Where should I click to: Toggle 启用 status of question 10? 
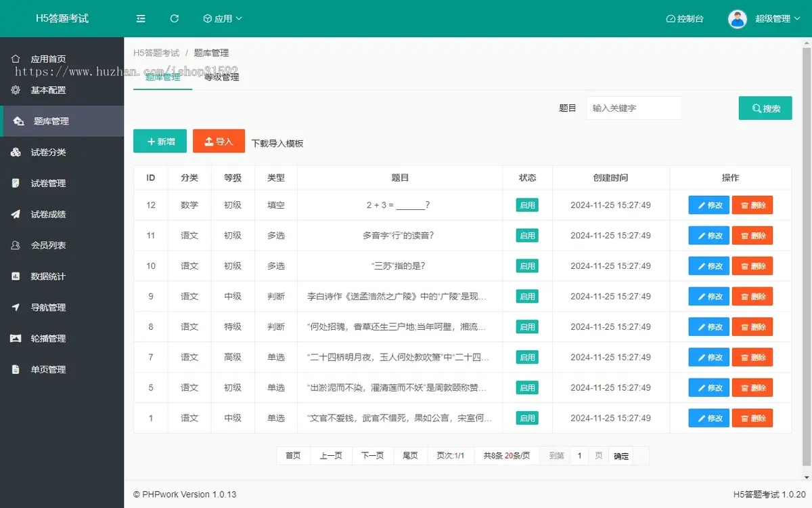(x=527, y=266)
